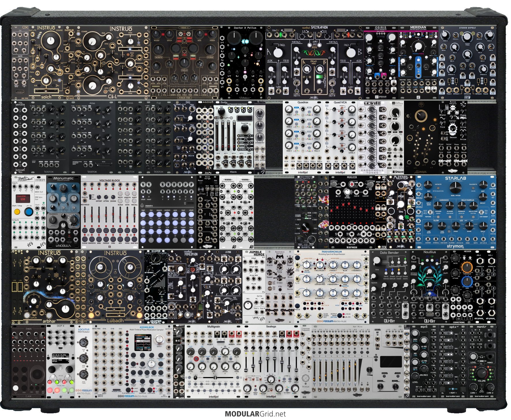Click the Strymon logo on the Starlab module
This screenshot has width=511, height=420.
[455, 246]
